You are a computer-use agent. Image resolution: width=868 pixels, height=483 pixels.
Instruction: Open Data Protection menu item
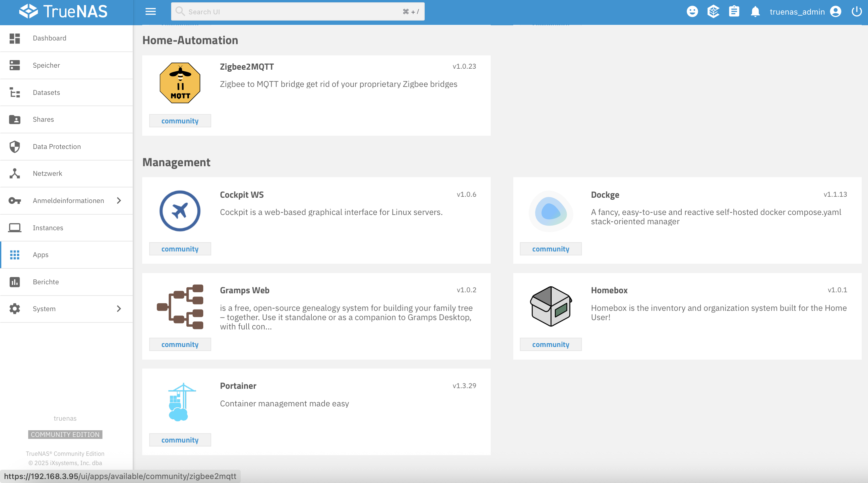(66, 147)
